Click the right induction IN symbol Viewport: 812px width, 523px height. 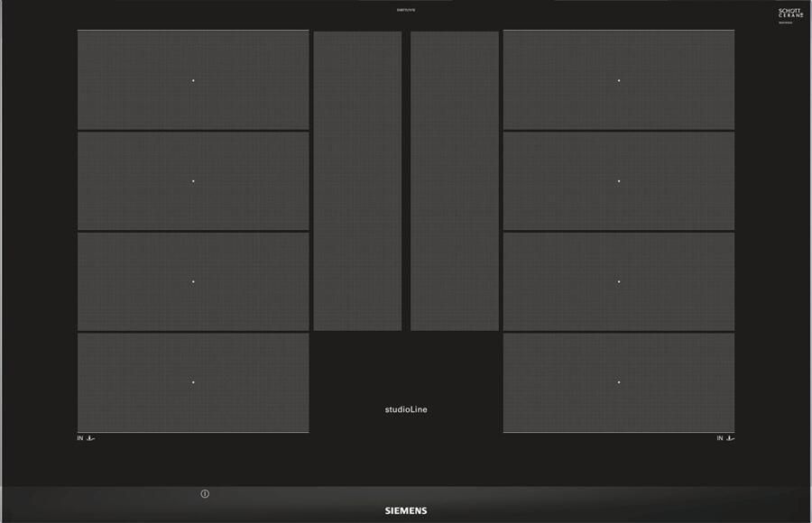pos(725,438)
